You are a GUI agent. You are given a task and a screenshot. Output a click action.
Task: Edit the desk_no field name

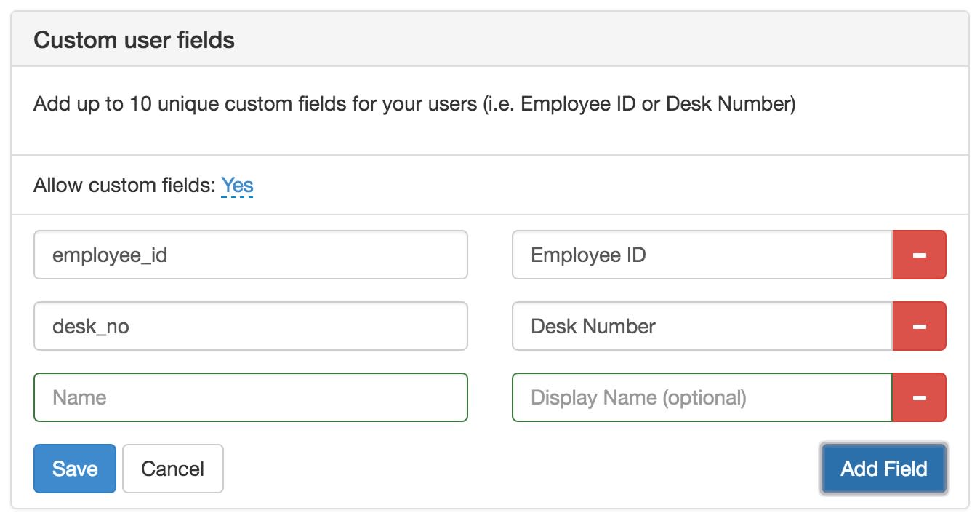tap(250, 326)
